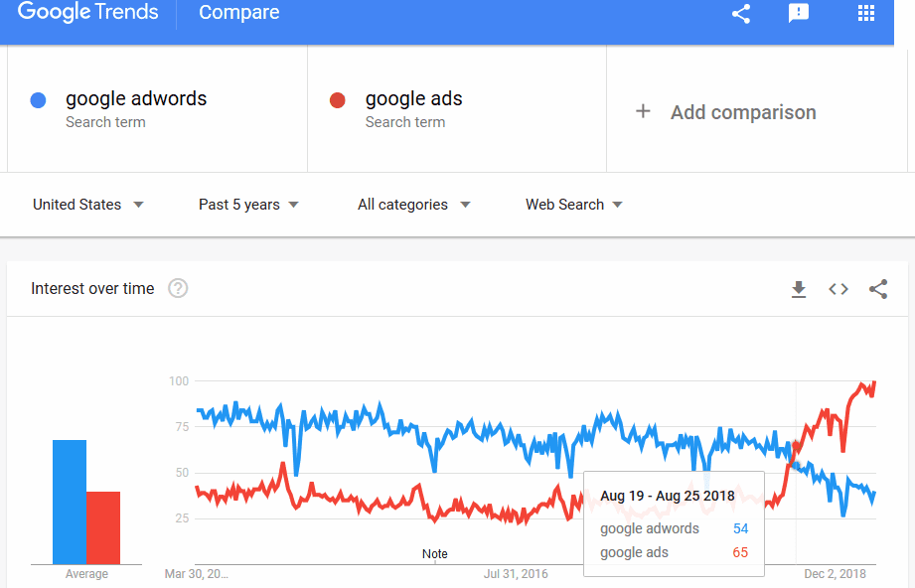The image size is (915, 588).
Task: Share the Interest over time chart
Action: (878, 289)
